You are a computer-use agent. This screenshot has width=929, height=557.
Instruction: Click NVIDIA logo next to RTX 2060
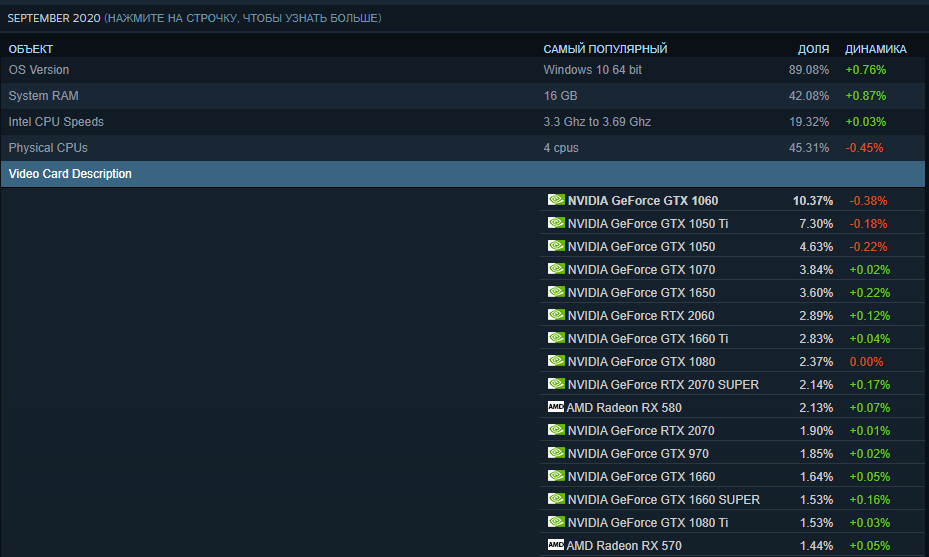tap(556, 315)
